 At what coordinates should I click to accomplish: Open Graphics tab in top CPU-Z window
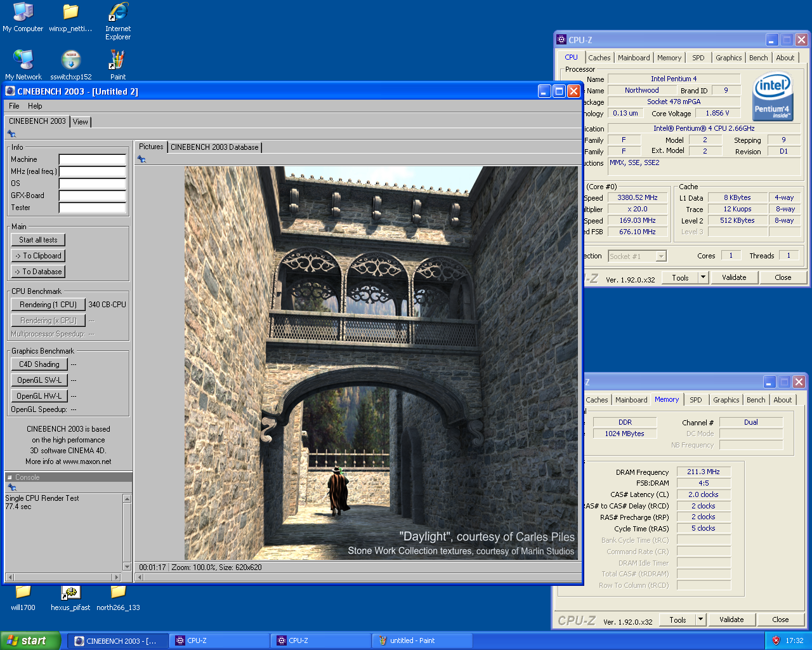(x=728, y=58)
